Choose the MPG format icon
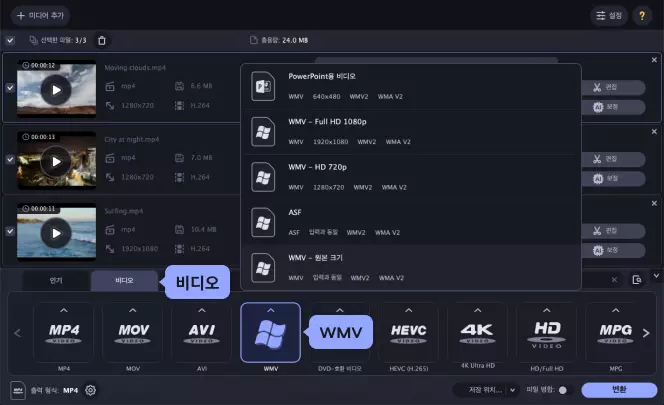This screenshot has height=405, width=664. pos(615,333)
